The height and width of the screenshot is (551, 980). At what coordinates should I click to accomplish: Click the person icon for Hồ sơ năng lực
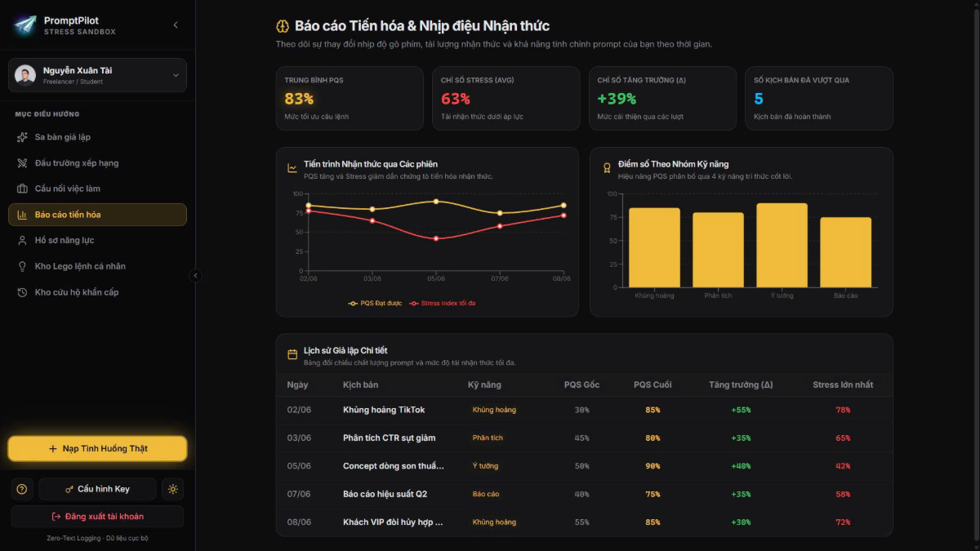(23, 241)
